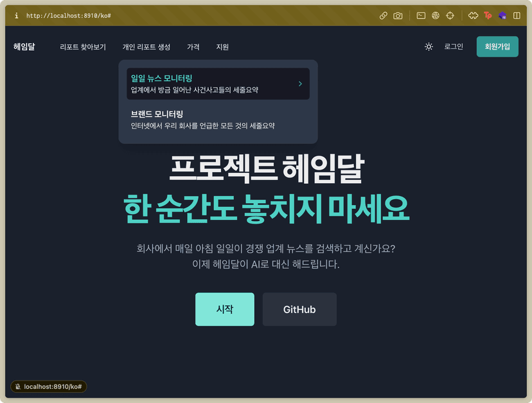This screenshot has height=403, width=532.
Task: Go to the 지원 support link
Action: point(222,47)
